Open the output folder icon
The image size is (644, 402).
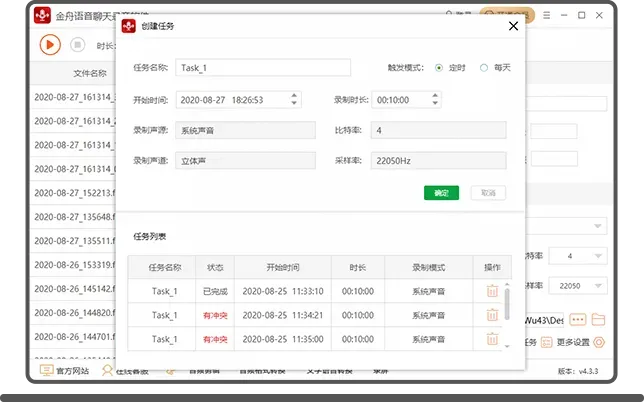point(598,319)
